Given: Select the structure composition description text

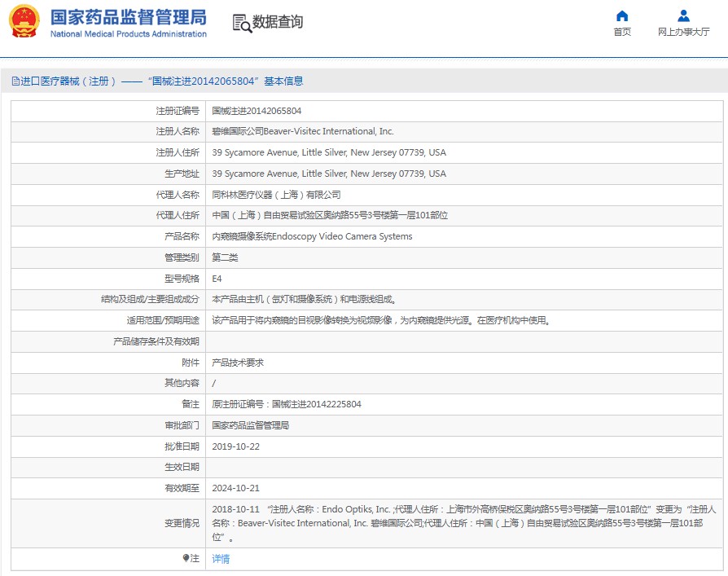Looking at the screenshot, I should (304, 300).
